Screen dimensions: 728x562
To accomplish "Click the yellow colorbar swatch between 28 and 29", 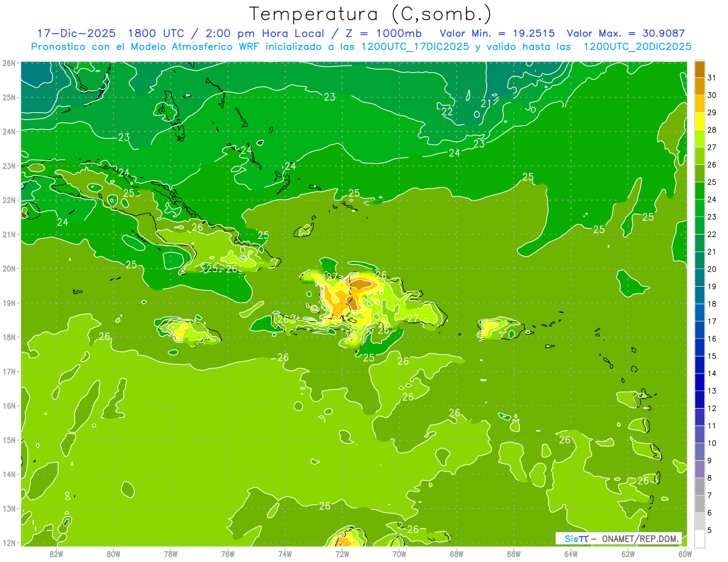I will (699, 121).
